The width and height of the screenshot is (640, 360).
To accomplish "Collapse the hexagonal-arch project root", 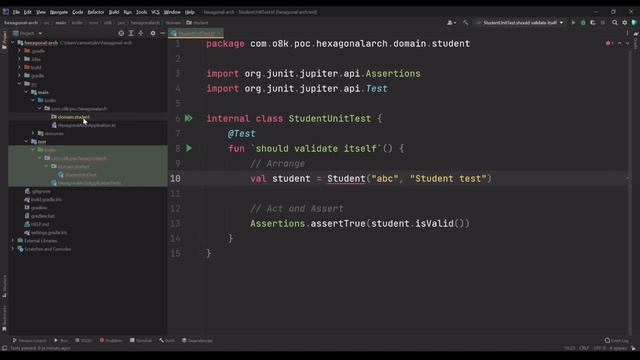I will coord(13,42).
